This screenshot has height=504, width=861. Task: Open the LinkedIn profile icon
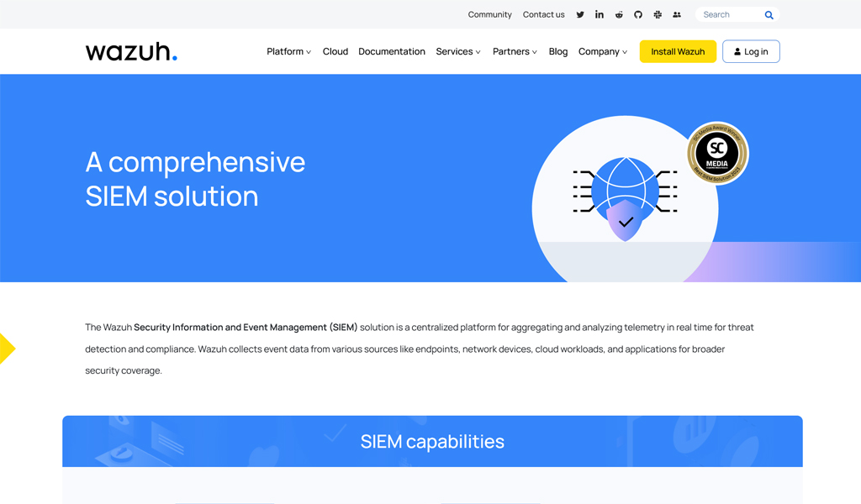pos(600,14)
